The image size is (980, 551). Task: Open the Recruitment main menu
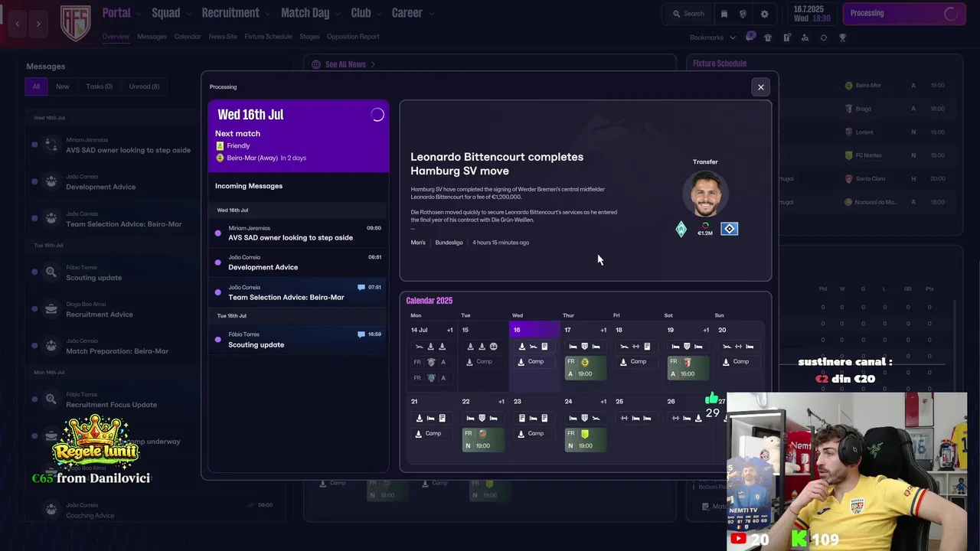point(230,13)
